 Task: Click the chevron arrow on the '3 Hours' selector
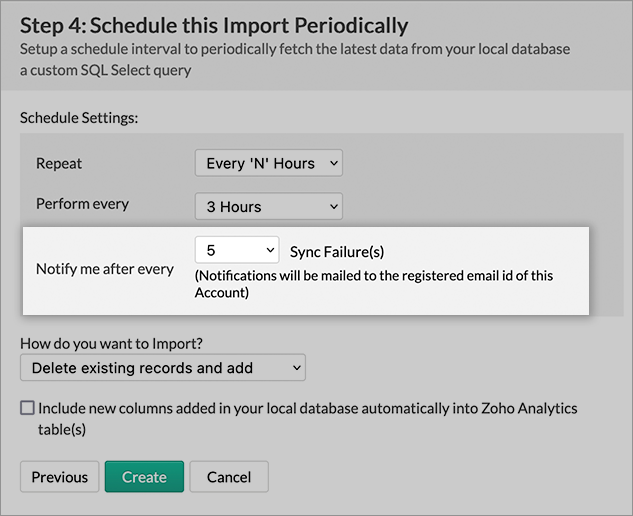coord(333,207)
